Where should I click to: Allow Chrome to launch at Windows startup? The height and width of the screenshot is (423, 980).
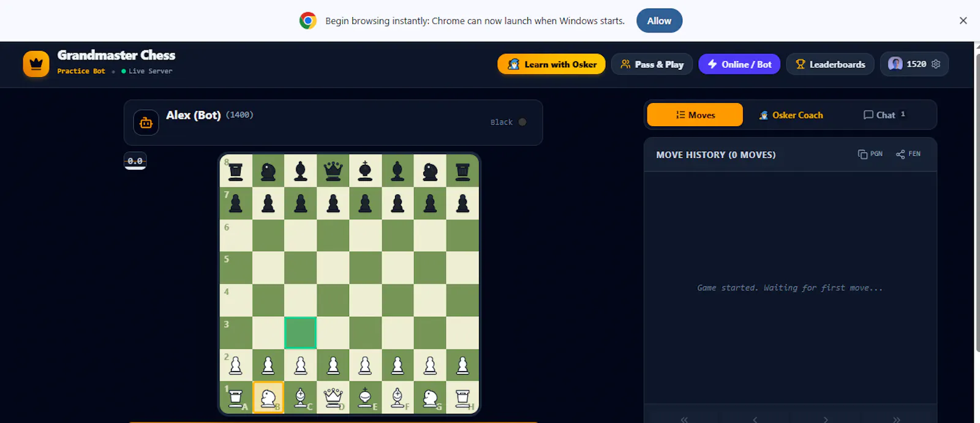[x=659, y=21]
